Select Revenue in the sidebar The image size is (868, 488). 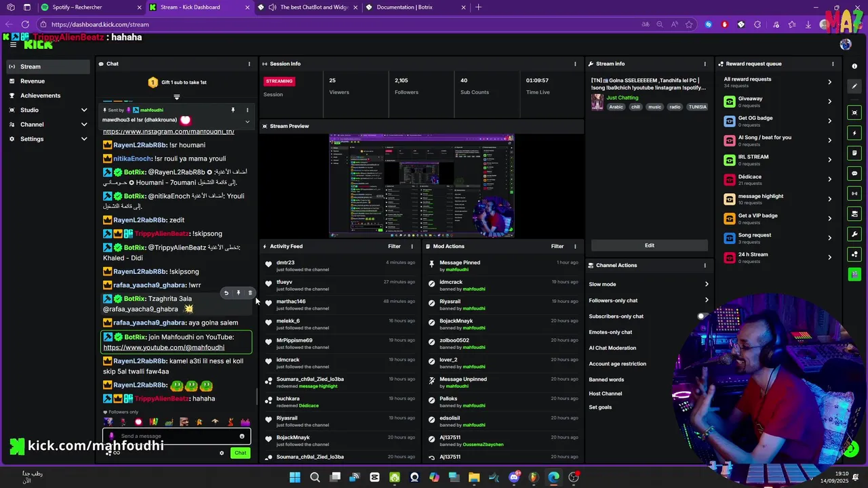click(48, 81)
